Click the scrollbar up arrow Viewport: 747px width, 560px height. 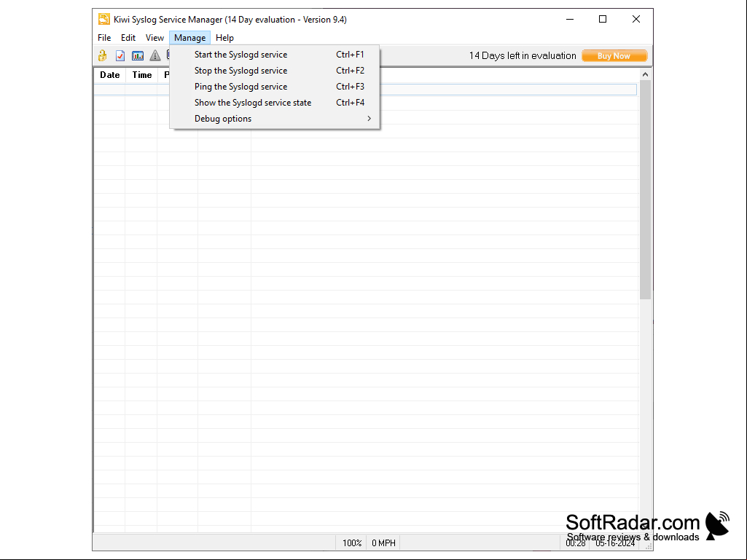tap(645, 74)
